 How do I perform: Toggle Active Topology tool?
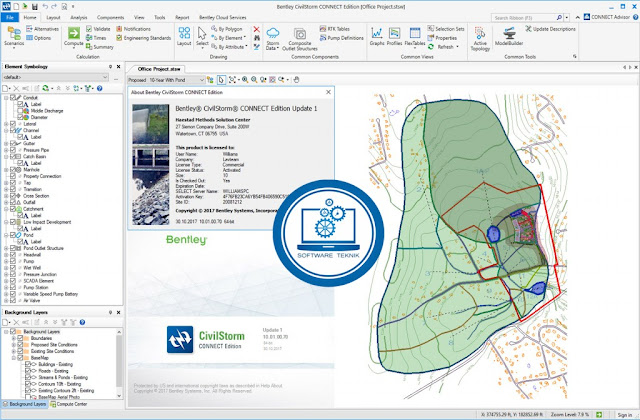click(480, 38)
